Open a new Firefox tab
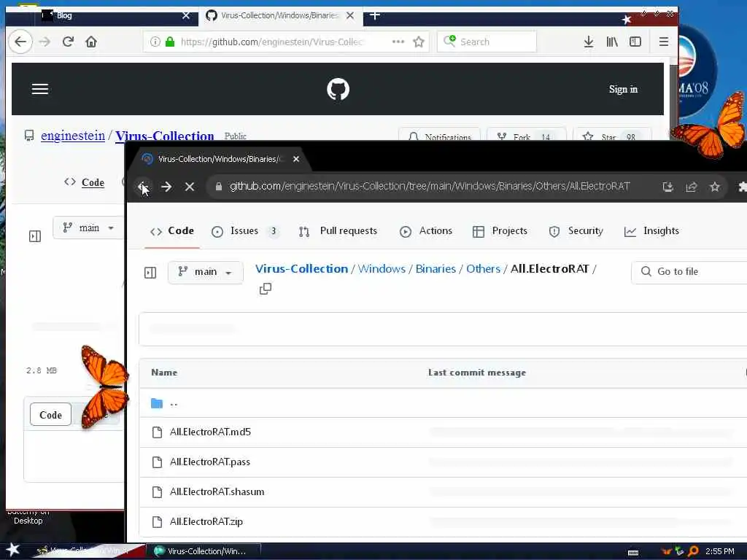Image resolution: width=747 pixels, height=560 pixels. 375,16
